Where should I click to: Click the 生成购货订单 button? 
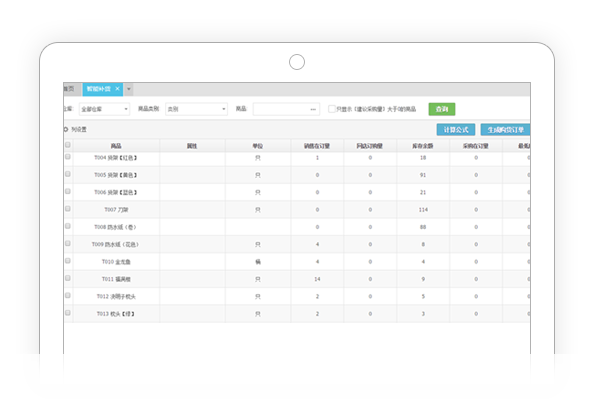click(x=505, y=130)
